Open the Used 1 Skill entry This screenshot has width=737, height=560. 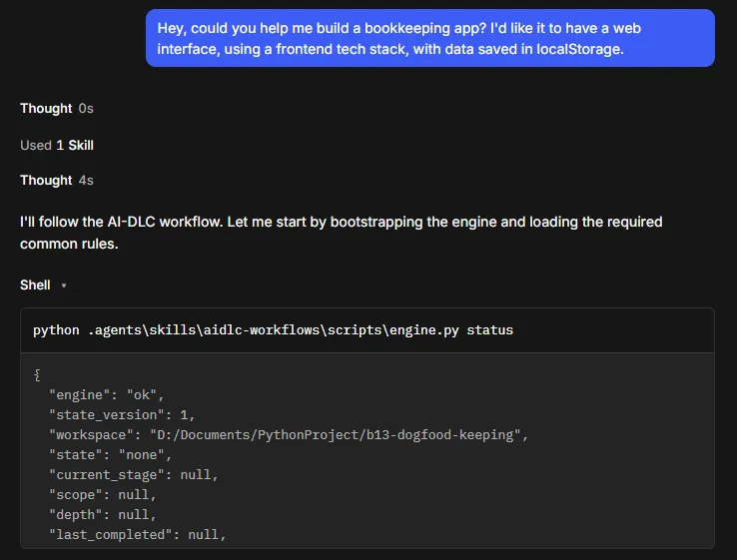(x=56, y=145)
